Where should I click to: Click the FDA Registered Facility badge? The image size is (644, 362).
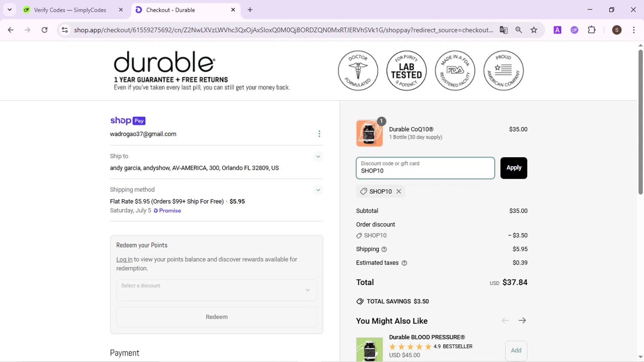tap(455, 70)
